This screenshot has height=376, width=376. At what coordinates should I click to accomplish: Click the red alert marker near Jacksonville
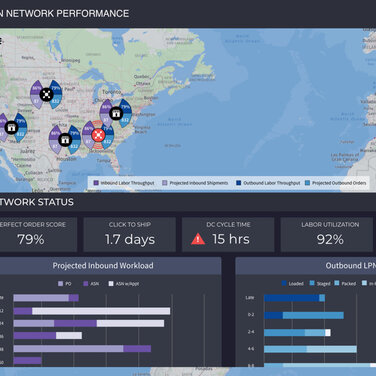pos(98,135)
